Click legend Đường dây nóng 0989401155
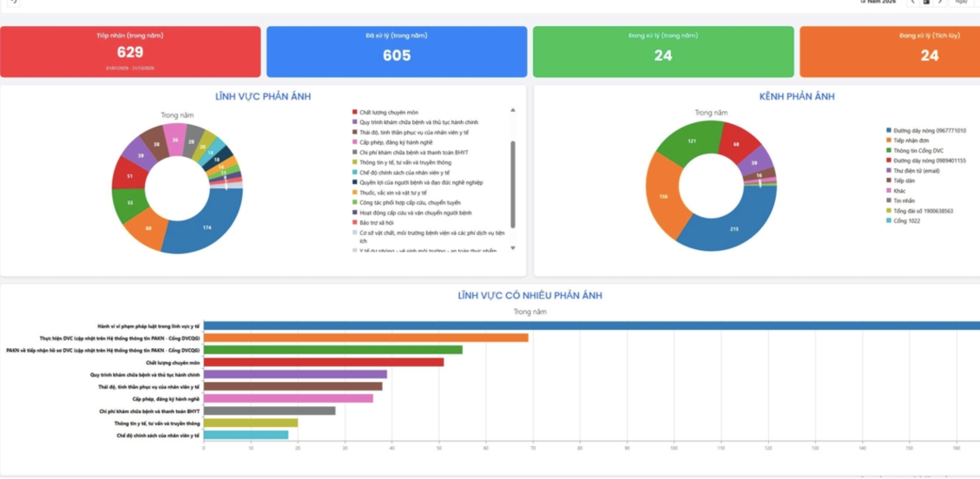This screenshot has height=479, width=980. tap(925, 161)
